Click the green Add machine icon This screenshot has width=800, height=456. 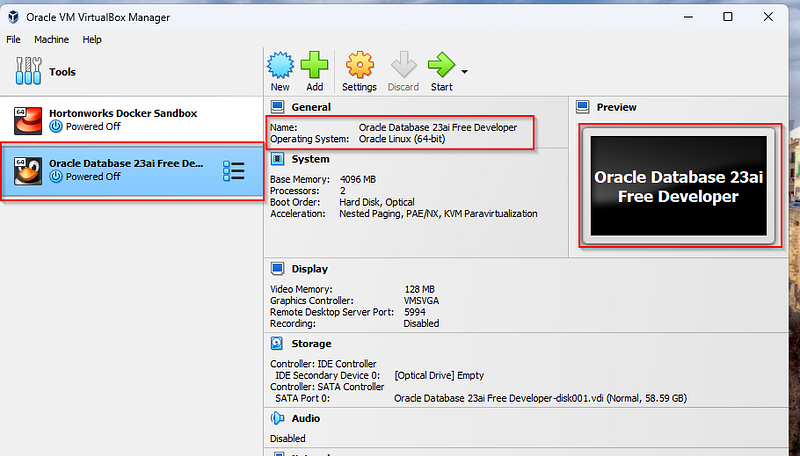tap(314, 65)
